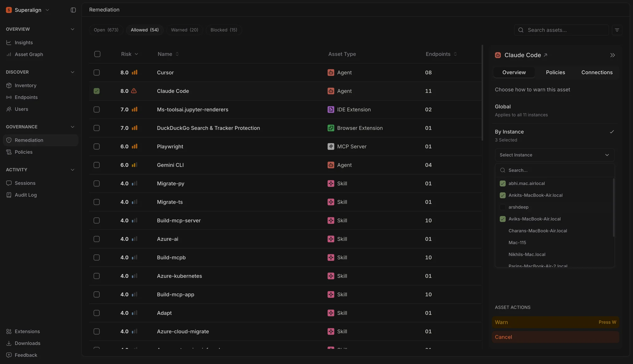Screen dimensions: 633x364
Task: Sort by the Endpoints column
Action: tap(441, 54)
